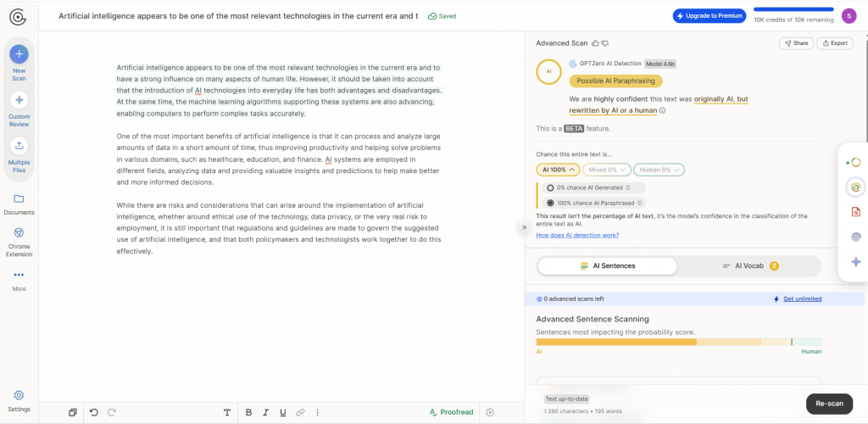Open the user avatar S menu
868x424 pixels.
[849, 15]
